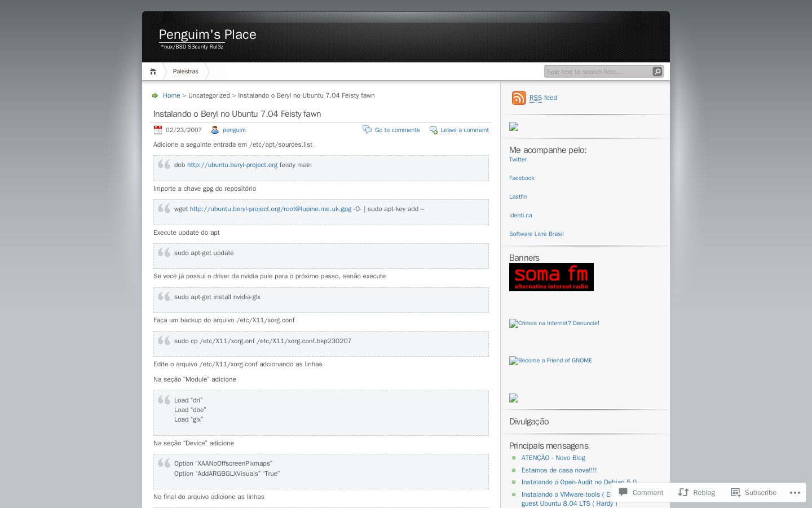Image resolution: width=812 pixels, height=508 pixels.
Task: Open the Software Livre Brasil link
Action: (536, 234)
